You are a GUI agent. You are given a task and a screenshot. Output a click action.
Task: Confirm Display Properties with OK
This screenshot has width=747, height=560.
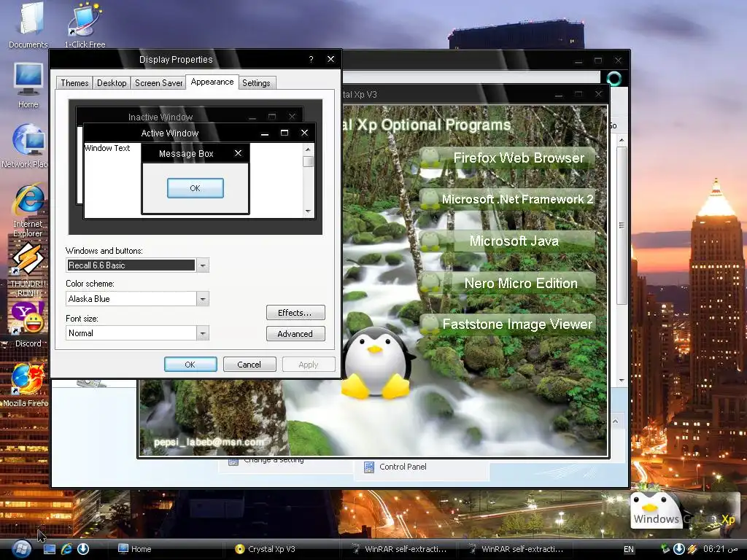pos(190,365)
